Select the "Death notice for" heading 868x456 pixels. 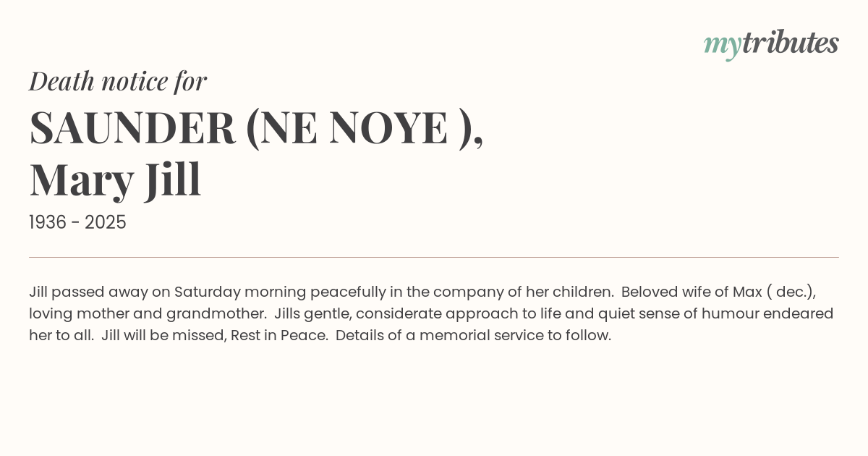click(x=118, y=81)
